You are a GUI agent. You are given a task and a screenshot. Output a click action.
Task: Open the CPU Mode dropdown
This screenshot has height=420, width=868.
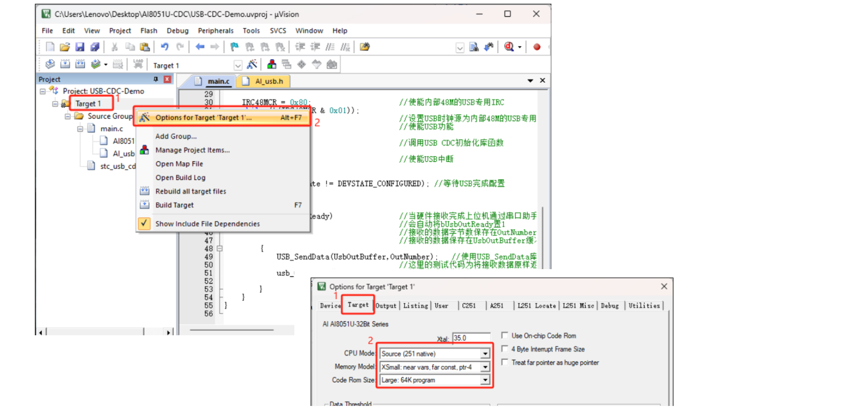tap(485, 353)
